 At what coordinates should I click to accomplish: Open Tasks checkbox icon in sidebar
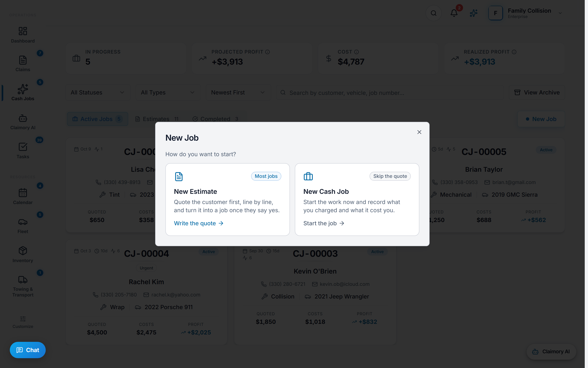23,147
